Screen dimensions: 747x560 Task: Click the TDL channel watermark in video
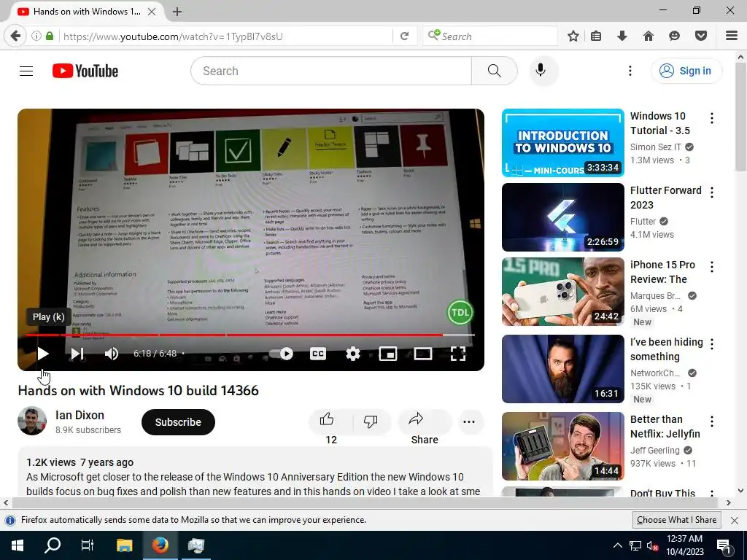pos(460,312)
